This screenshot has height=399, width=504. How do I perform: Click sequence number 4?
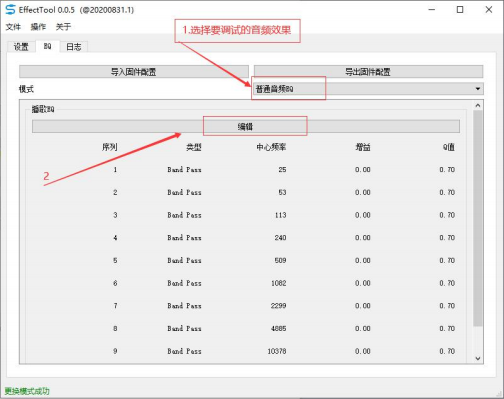coord(115,238)
